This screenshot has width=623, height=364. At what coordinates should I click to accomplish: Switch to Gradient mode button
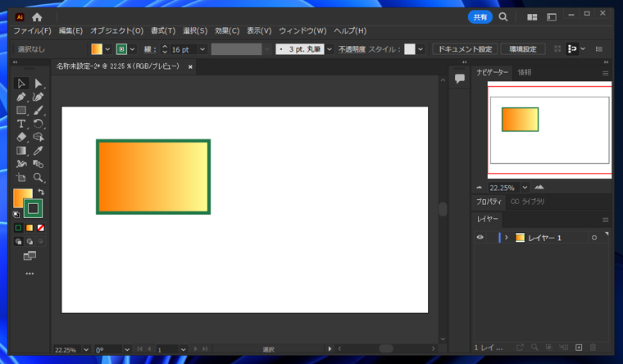(x=30, y=228)
